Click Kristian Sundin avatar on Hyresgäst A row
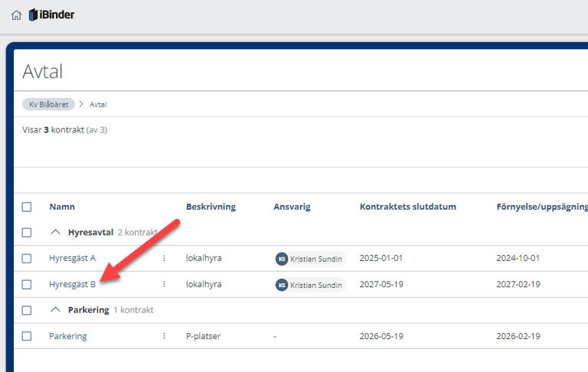This screenshot has height=372, width=588. pyautogui.click(x=282, y=259)
